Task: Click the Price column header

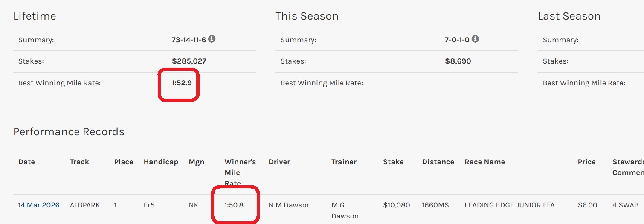Action: [x=586, y=162]
